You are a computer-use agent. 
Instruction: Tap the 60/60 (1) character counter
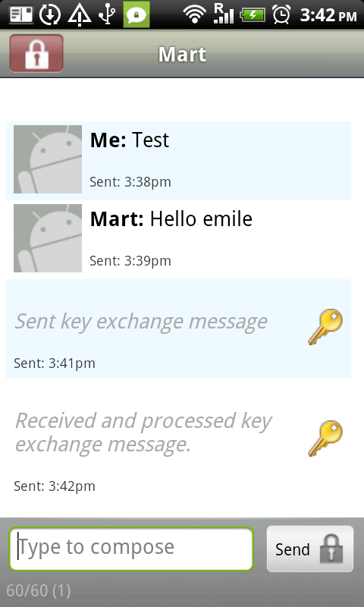pos(39,590)
